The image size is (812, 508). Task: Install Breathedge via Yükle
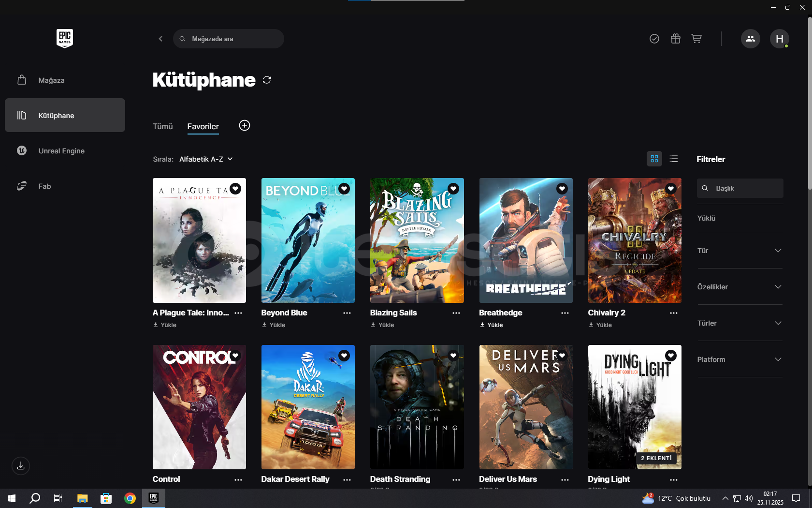click(x=491, y=325)
